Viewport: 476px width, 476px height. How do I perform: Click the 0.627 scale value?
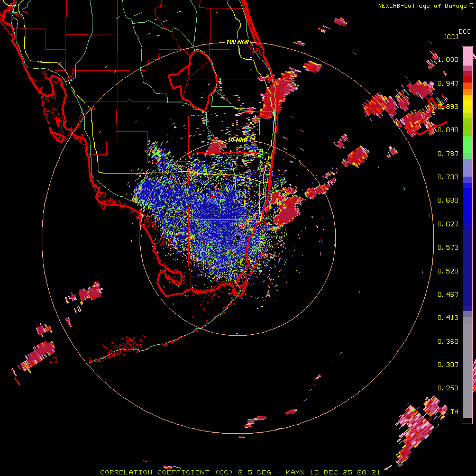[448, 224]
